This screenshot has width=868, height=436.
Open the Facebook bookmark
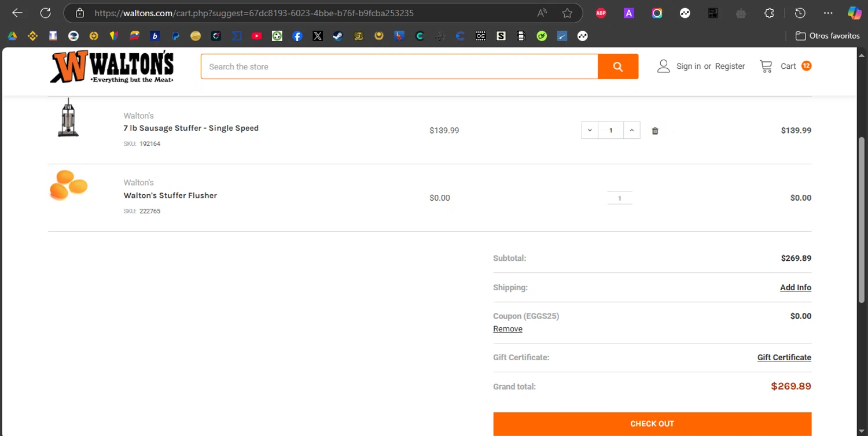297,36
